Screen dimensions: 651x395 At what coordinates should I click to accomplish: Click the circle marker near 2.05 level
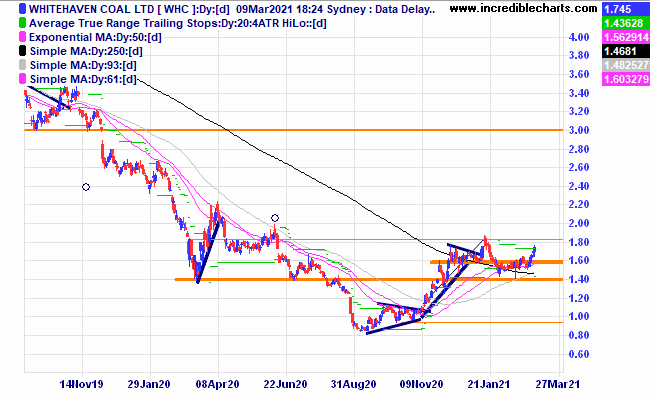pos(275,218)
